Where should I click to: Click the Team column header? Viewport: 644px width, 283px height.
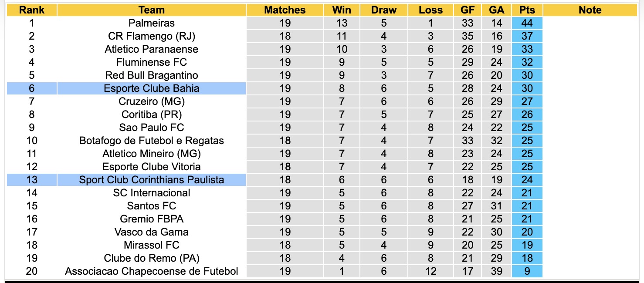[x=152, y=10]
